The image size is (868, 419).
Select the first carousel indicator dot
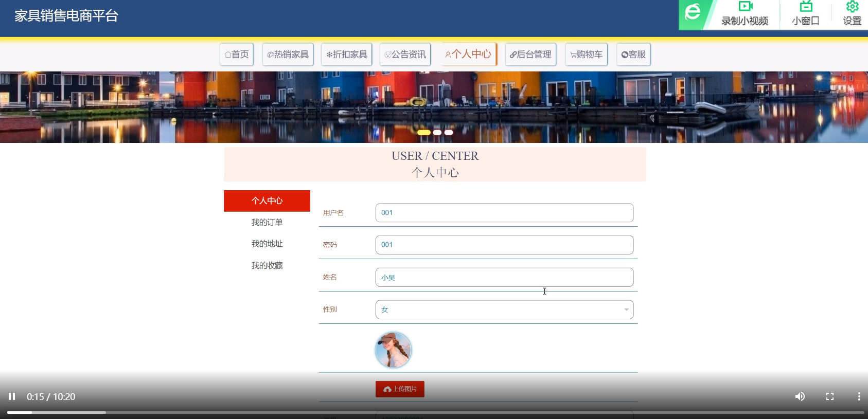click(x=424, y=133)
